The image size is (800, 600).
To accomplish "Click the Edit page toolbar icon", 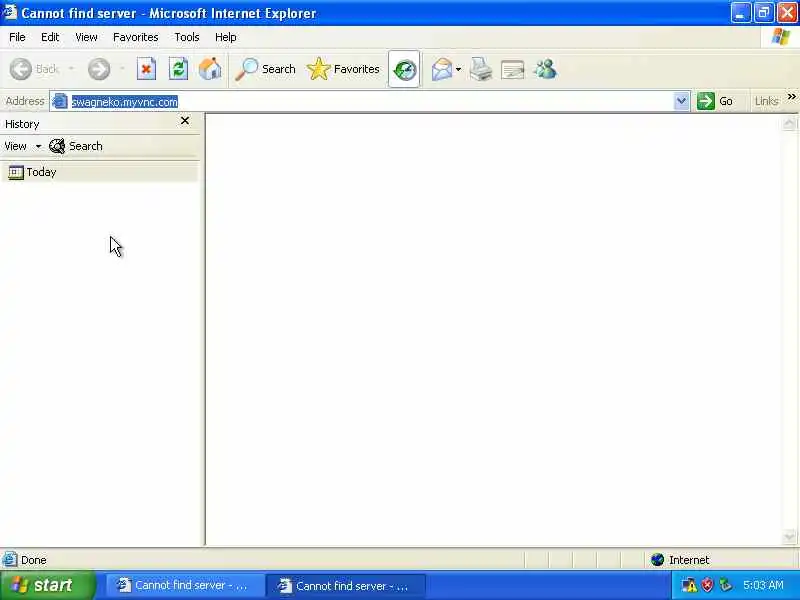I will (x=513, y=69).
